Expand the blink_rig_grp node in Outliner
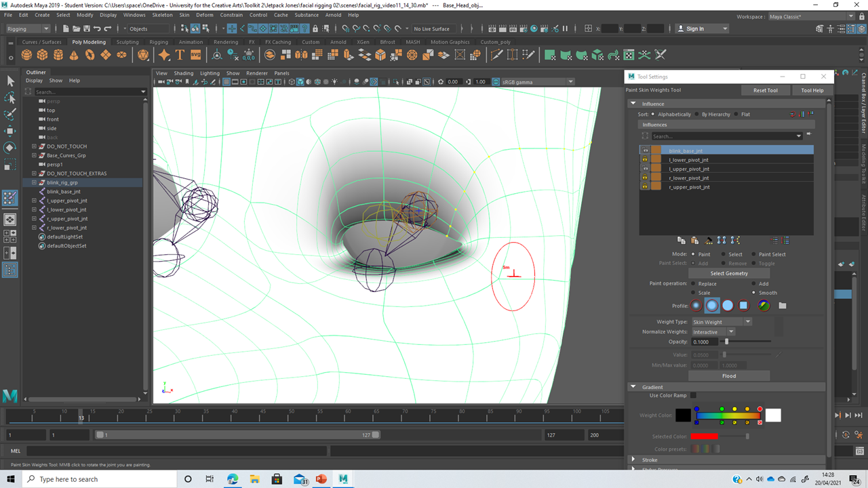The width and height of the screenshot is (868, 488). coord(34,183)
